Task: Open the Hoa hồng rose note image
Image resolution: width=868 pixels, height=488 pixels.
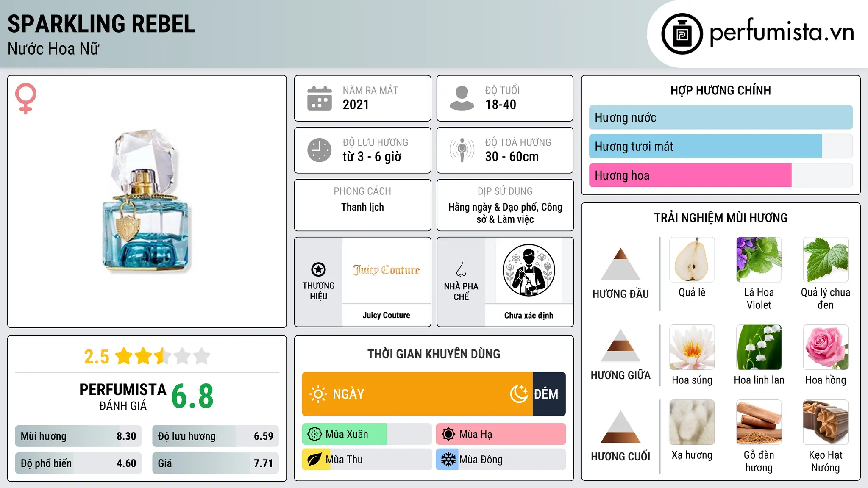Action: point(826,347)
